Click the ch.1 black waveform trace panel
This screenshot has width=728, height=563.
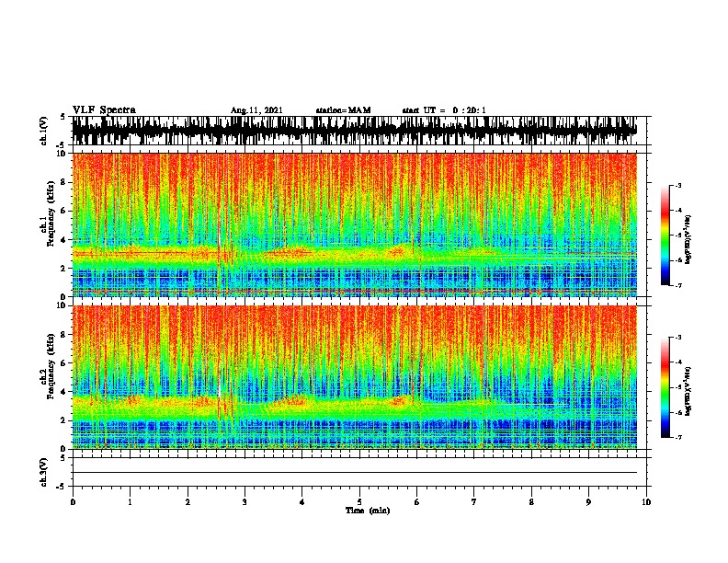354,131
